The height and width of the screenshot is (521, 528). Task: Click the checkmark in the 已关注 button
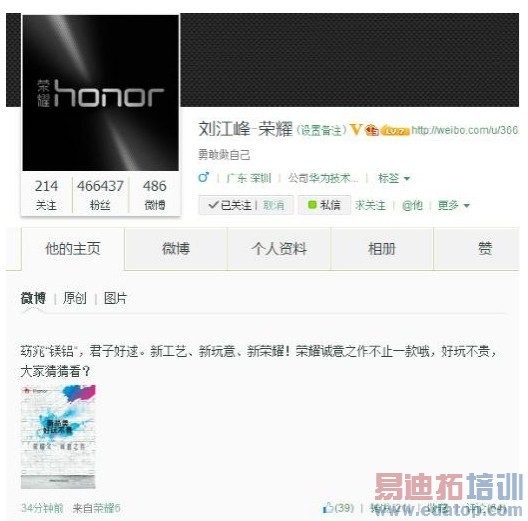coord(213,204)
